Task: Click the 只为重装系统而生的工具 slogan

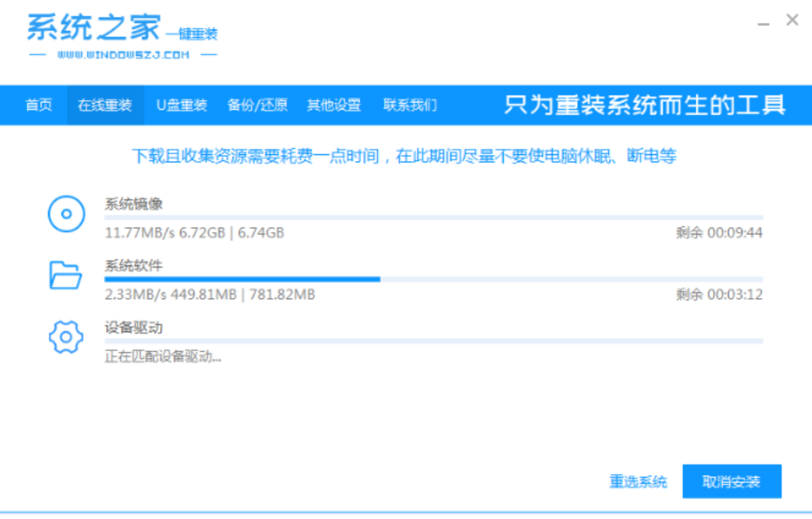Action: coord(645,105)
